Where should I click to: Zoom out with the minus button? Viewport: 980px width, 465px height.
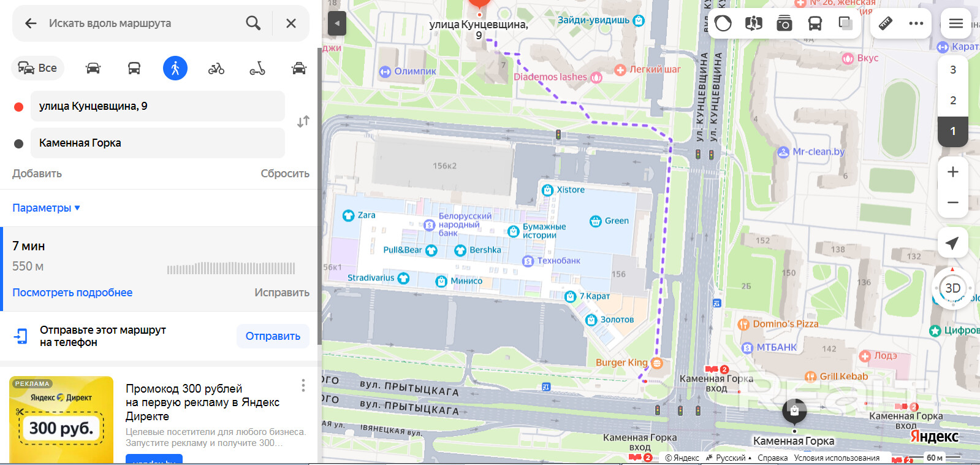click(953, 202)
